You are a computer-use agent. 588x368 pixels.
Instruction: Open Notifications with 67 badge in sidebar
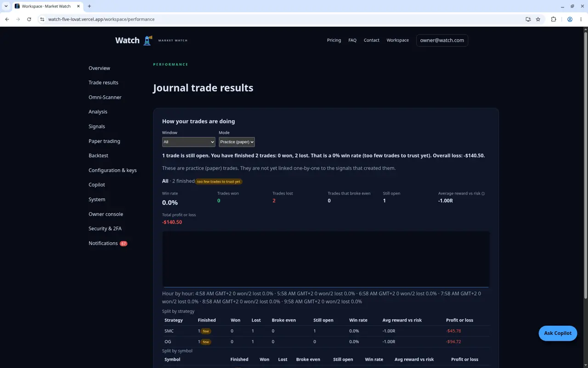[x=108, y=243]
